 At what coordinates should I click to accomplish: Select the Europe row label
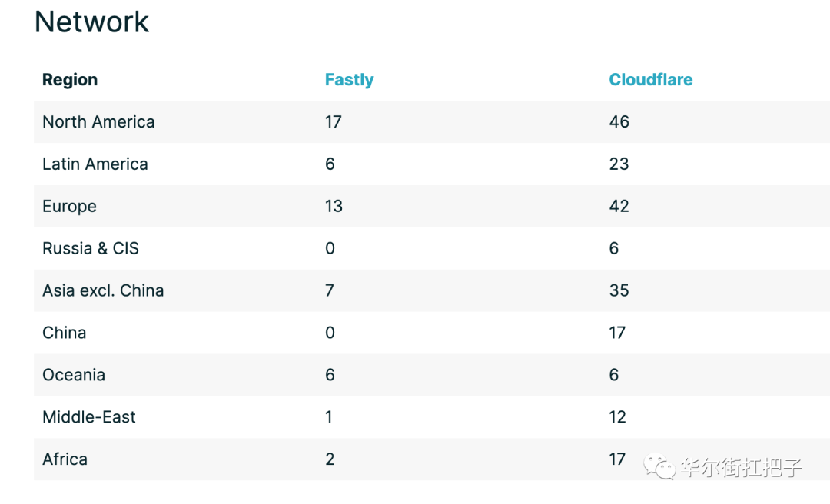tap(69, 207)
